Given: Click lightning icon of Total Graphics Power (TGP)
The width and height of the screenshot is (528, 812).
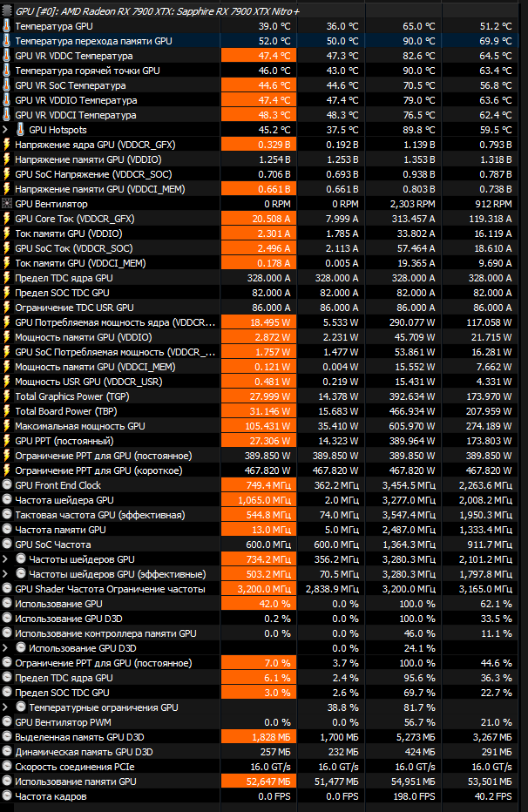Looking at the screenshot, I should (x=7, y=396).
